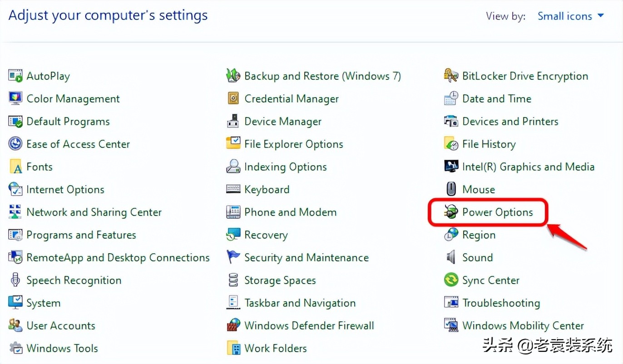
Task: Click the Device Manager icon
Action: coord(233,121)
